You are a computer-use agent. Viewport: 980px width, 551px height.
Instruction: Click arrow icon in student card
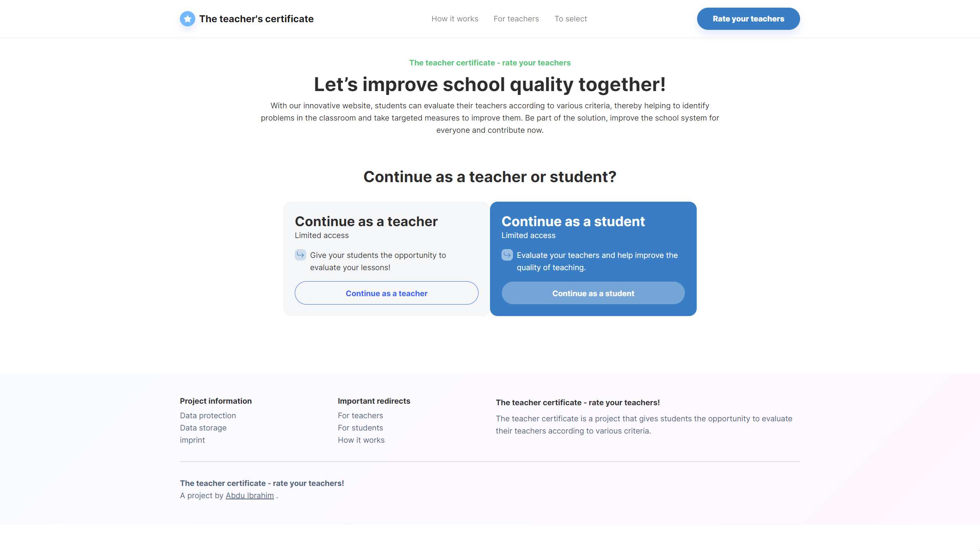[507, 255]
